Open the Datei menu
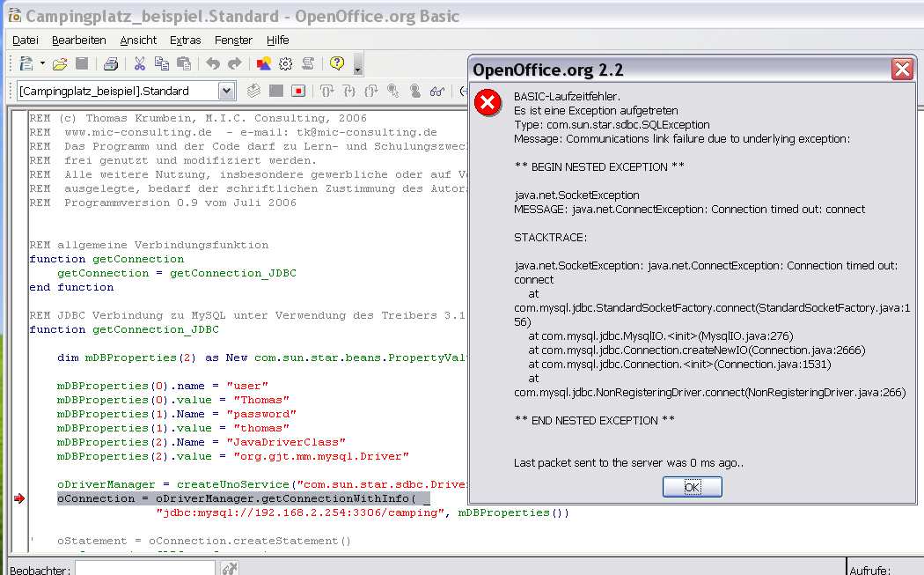Image resolution: width=924 pixels, height=575 pixels. pyautogui.click(x=26, y=41)
